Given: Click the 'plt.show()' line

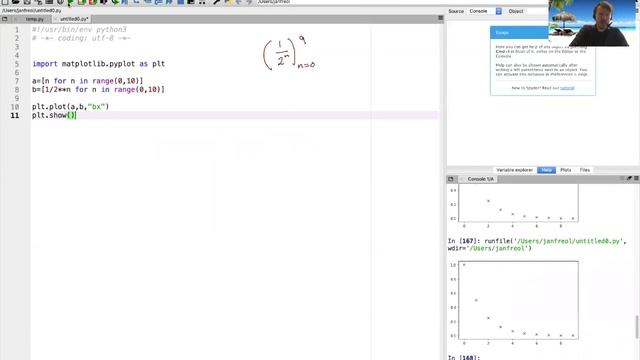Looking at the screenshot, I should click(54, 116).
